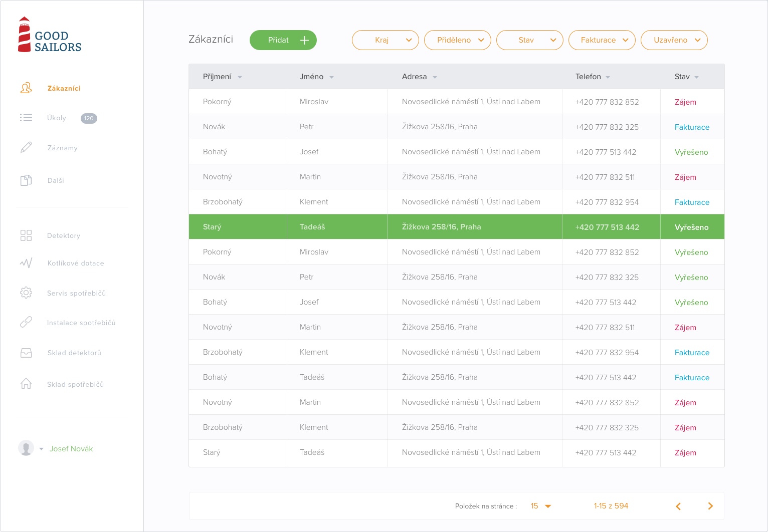Open the Fakturace filter dropdown
Viewport: 768px width, 532px height.
click(602, 40)
